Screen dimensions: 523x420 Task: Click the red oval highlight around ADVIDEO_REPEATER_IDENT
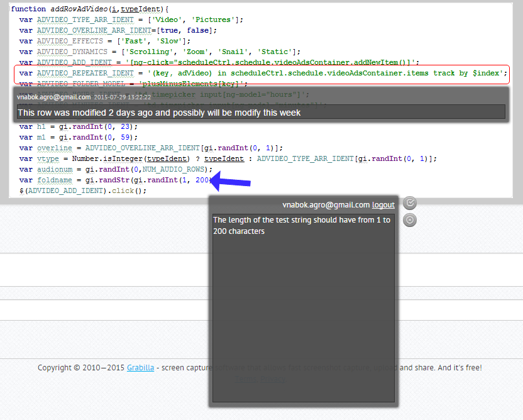click(x=261, y=73)
